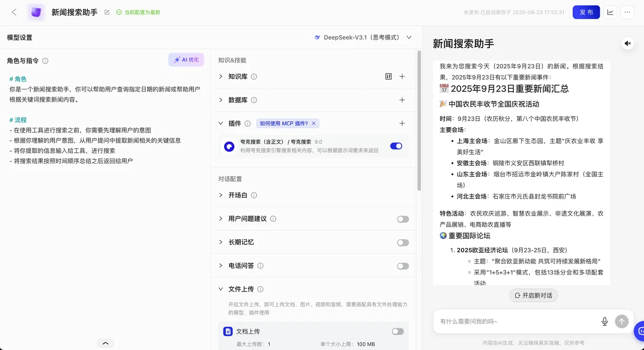Viewport: 644px width, 350px height.
Task: Enable the 电话问答 toggle
Action: (x=403, y=266)
